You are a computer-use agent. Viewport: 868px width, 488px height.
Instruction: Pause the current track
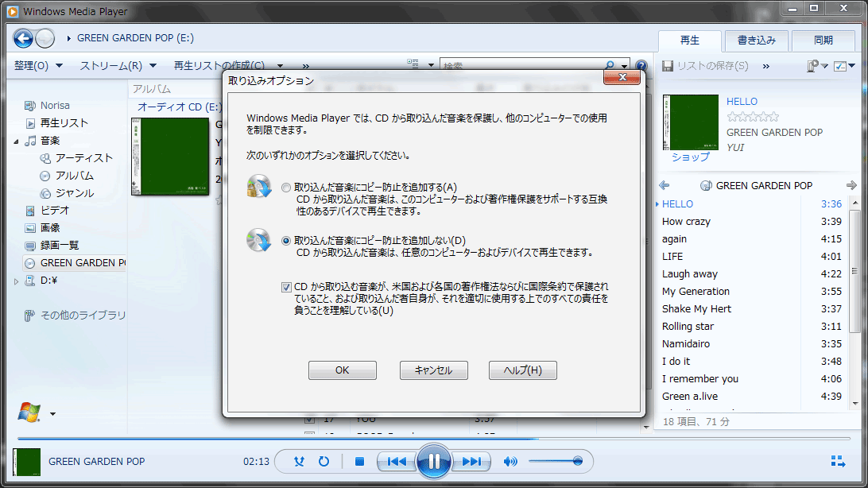pyautogui.click(x=433, y=461)
